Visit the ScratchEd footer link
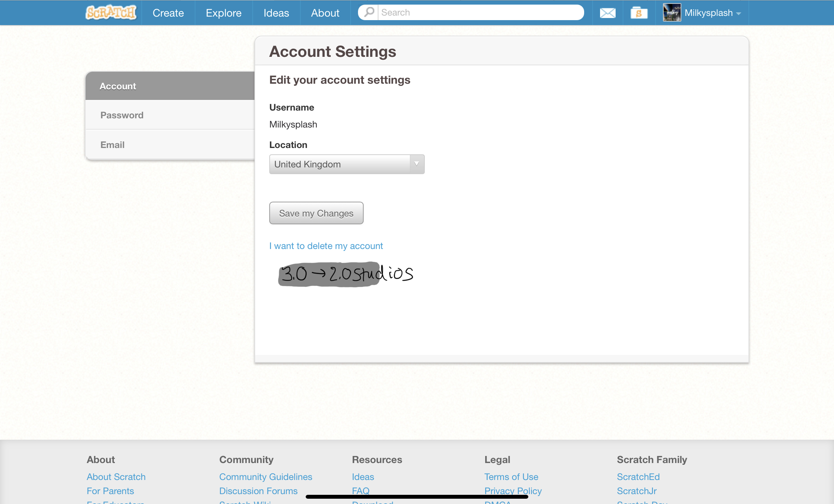The image size is (834, 504). [638, 477]
